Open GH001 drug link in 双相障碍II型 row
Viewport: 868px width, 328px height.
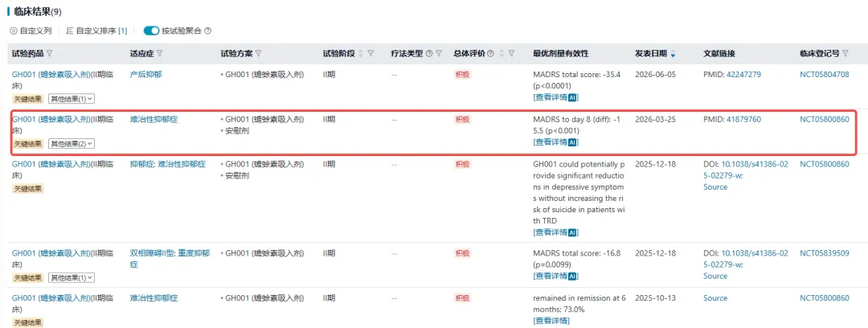(51, 253)
